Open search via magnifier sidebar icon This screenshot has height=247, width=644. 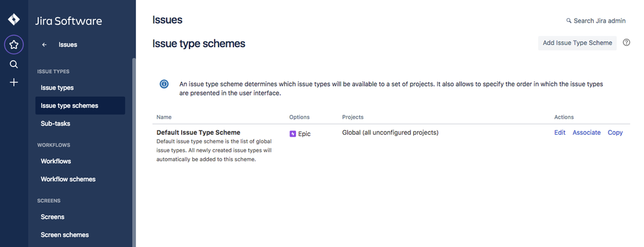click(x=14, y=64)
